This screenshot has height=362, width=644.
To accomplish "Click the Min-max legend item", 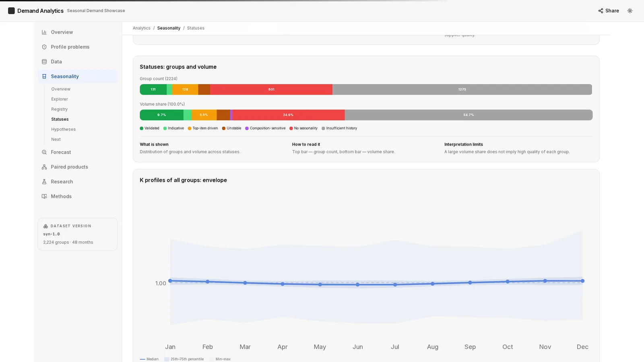I will [x=220, y=359].
